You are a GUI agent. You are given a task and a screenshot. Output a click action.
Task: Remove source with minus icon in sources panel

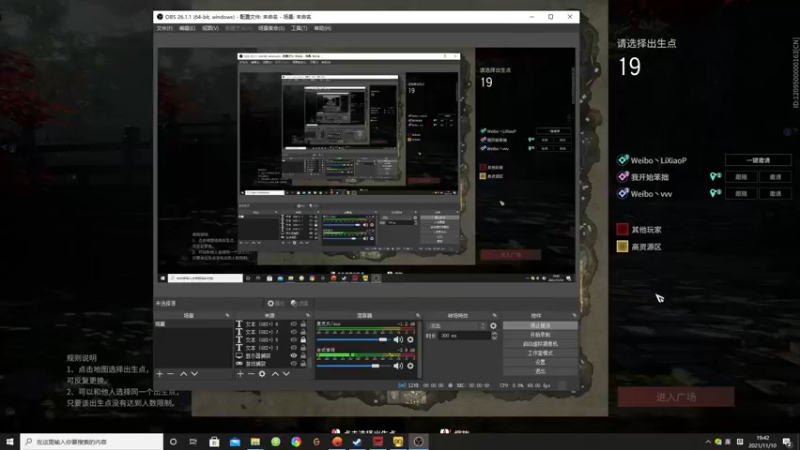point(251,374)
